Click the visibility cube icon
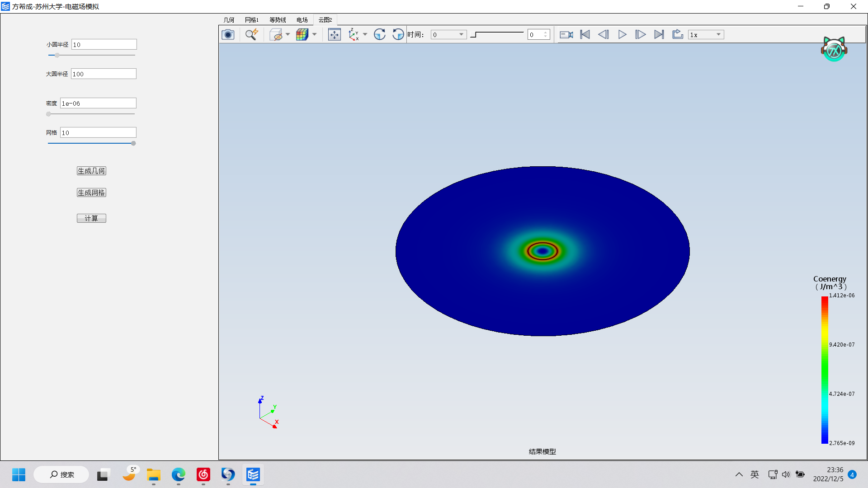Viewport: 868px width, 488px height. pos(276,35)
